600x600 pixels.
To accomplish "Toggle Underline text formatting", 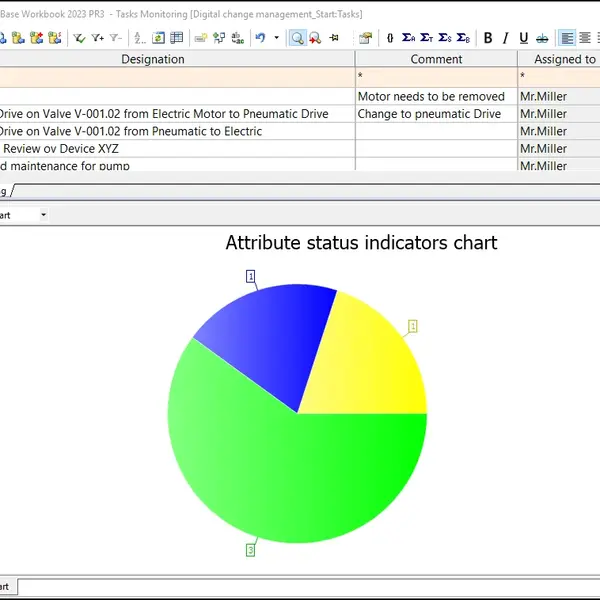I will pos(524,38).
